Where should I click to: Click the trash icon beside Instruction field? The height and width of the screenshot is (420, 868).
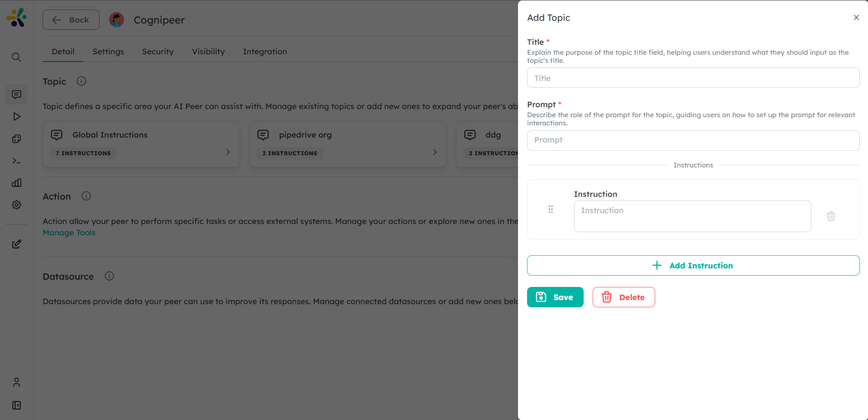[x=831, y=216]
